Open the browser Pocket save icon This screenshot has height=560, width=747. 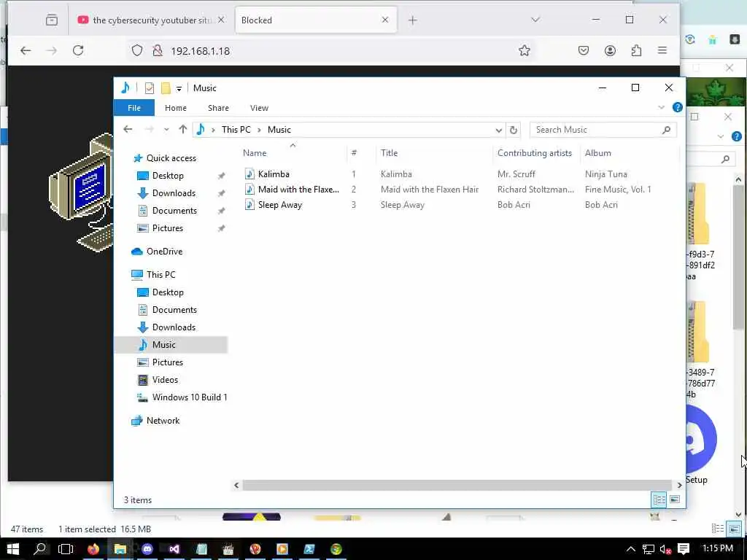click(583, 50)
